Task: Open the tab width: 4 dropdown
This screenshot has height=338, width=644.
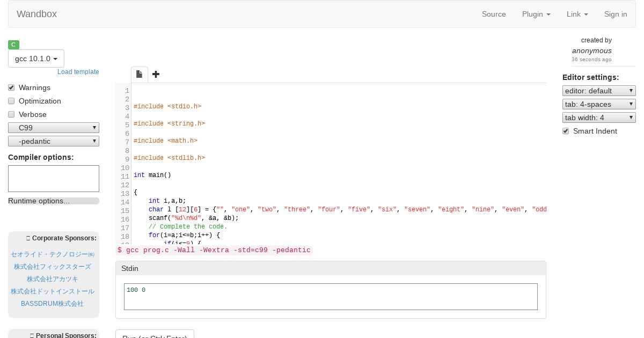Action: 599,117
